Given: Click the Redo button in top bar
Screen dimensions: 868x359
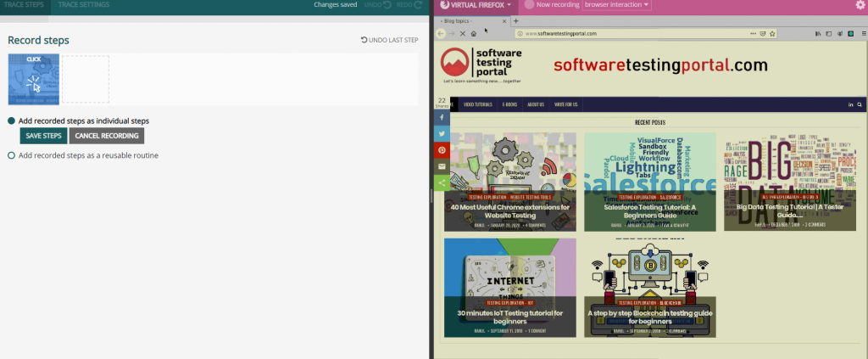Looking at the screenshot, I should [x=409, y=5].
